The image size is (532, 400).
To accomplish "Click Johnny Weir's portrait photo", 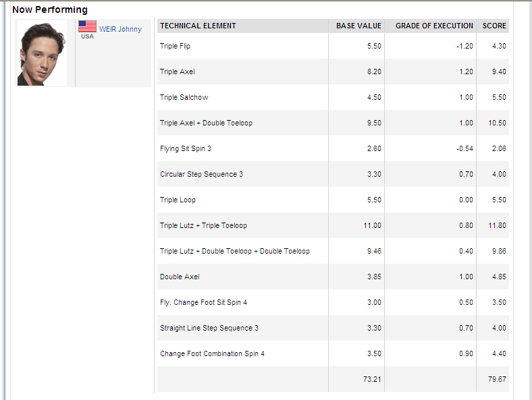I will pos(42,53).
